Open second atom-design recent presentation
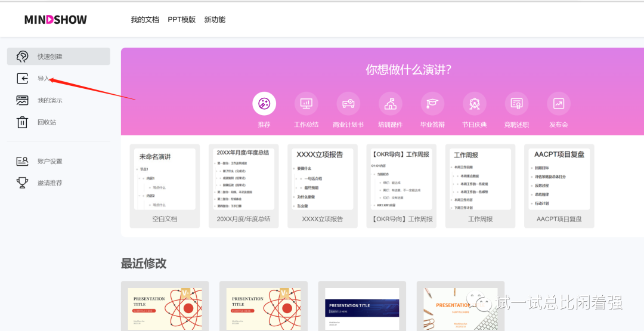The height and width of the screenshot is (331, 644). click(x=264, y=308)
